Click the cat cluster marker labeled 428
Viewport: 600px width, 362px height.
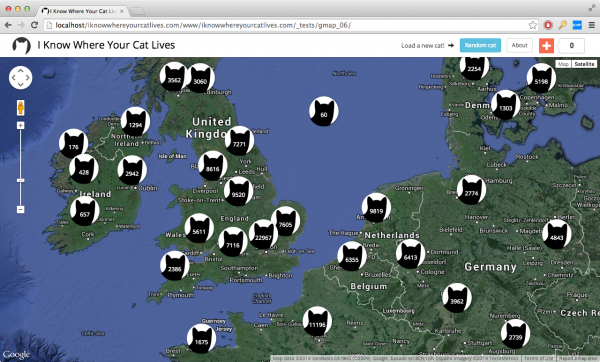pyautogui.click(x=84, y=169)
